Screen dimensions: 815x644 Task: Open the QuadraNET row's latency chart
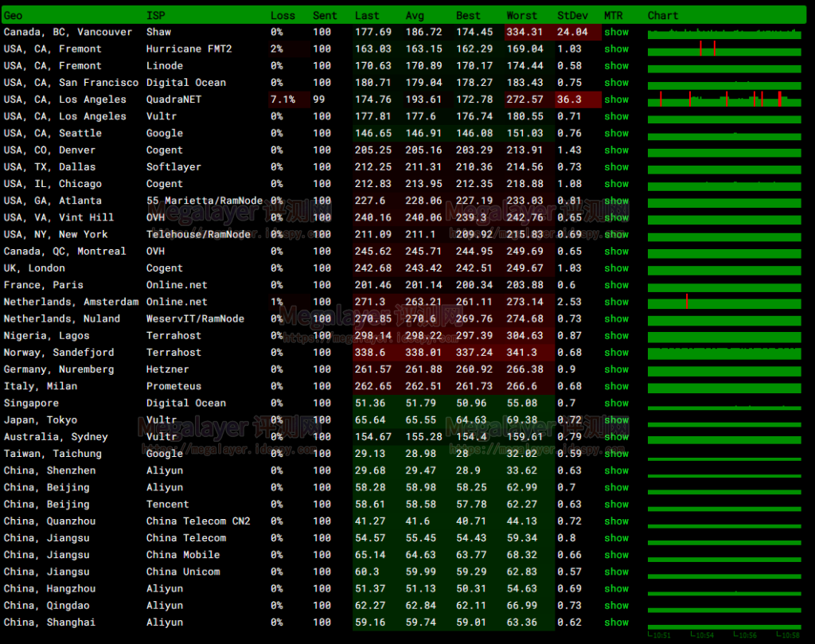click(x=724, y=100)
